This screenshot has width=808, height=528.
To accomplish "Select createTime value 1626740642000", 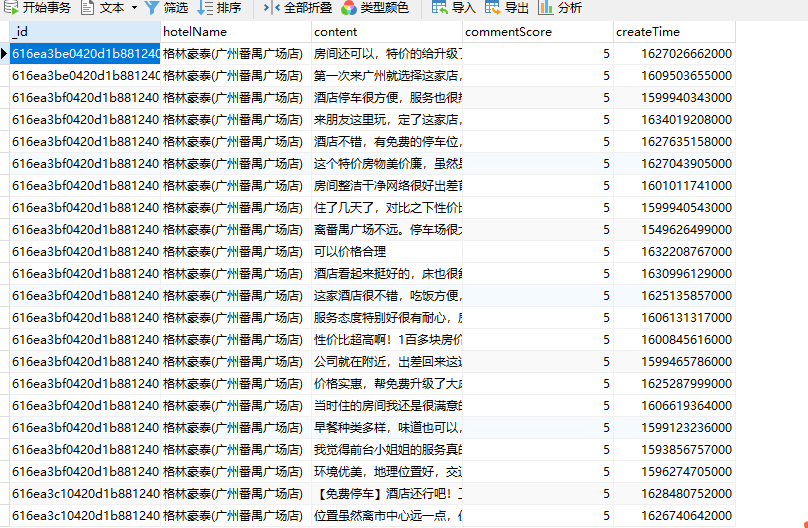I will pyautogui.click(x=675, y=516).
